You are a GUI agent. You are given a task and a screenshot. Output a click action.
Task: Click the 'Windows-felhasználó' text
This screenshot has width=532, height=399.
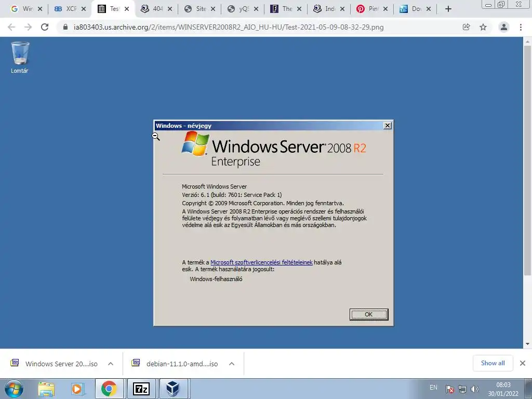[216, 279]
